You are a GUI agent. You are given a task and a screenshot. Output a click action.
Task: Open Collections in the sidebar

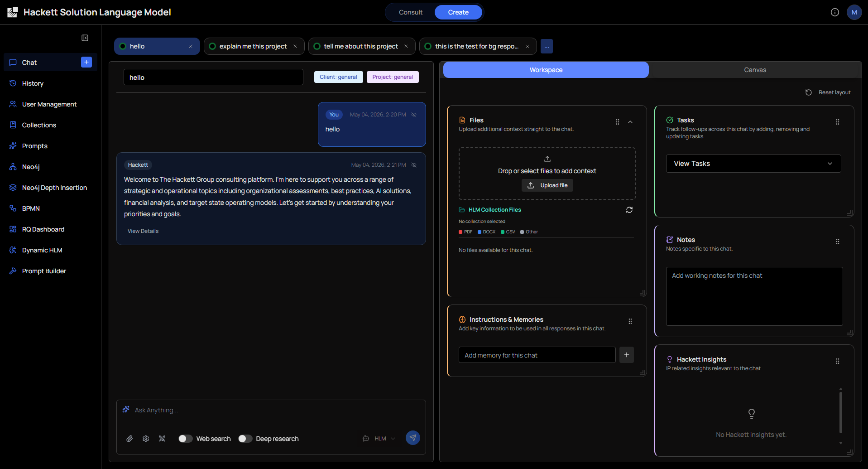coord(50,125)
